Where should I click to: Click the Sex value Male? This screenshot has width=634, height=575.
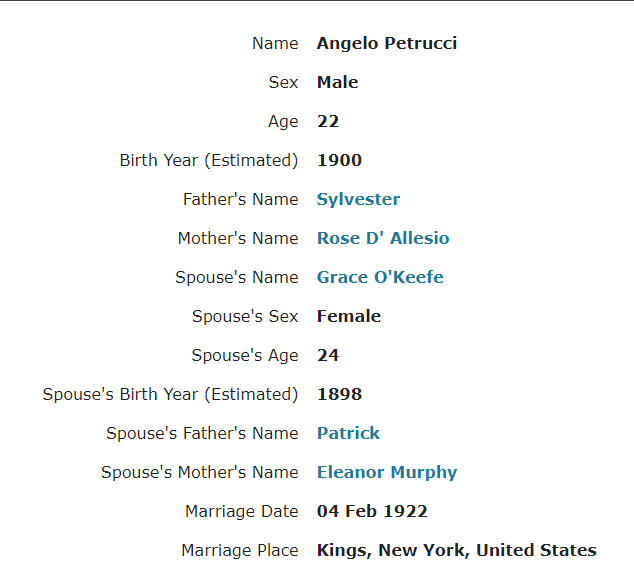tap(337, 82)
